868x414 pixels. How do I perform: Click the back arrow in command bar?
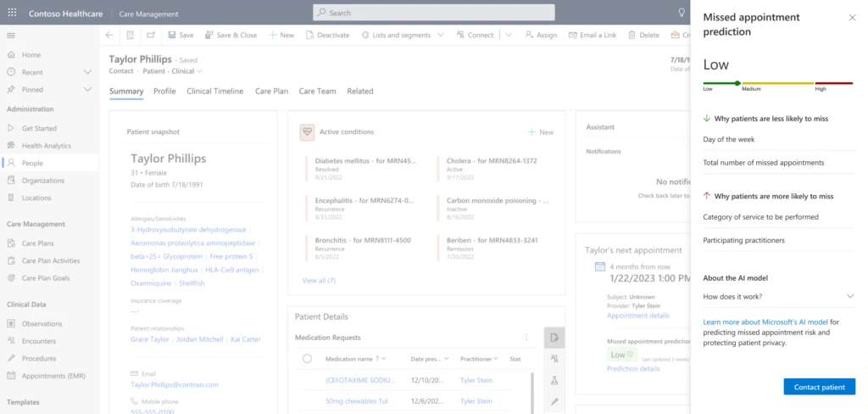pos(108,35)
